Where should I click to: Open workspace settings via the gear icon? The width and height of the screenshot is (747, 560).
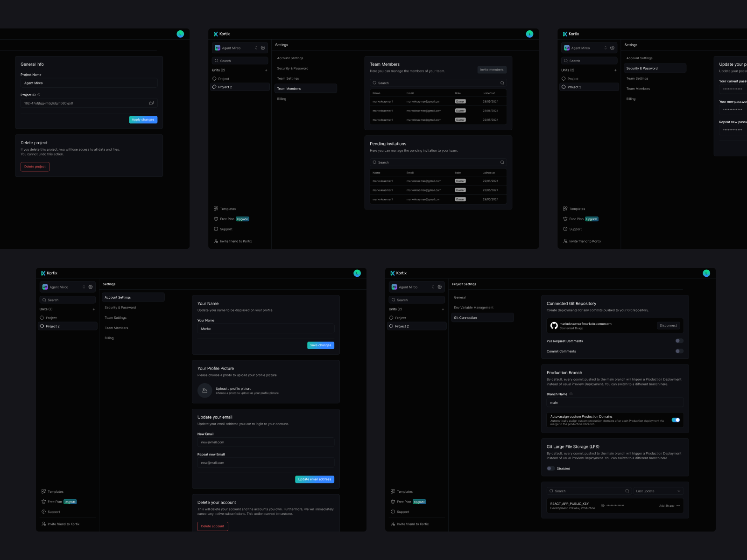(x=263, y=48)
